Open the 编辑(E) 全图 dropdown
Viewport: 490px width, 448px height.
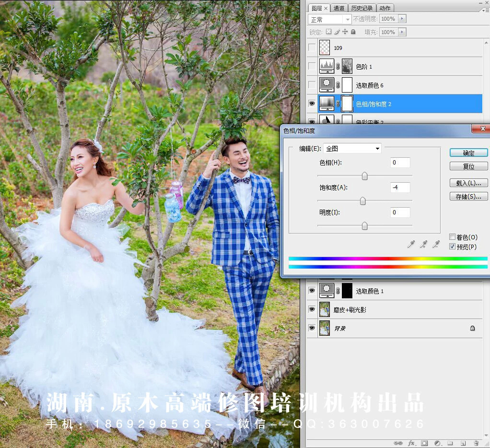click(x=352, y=149)
